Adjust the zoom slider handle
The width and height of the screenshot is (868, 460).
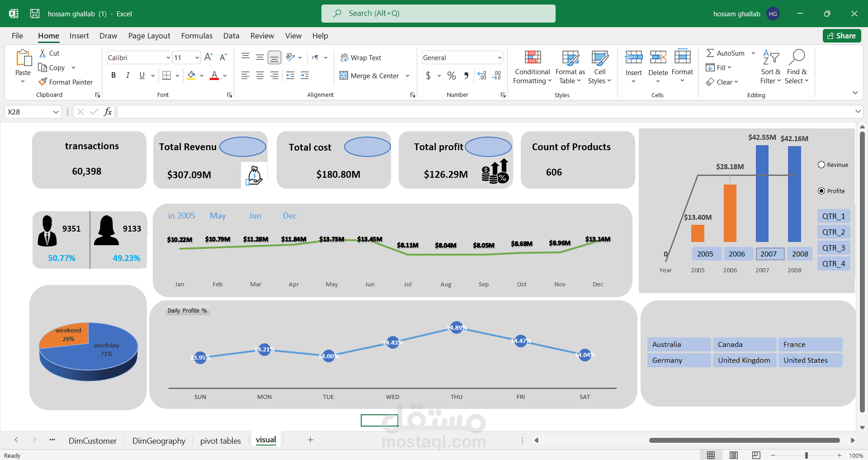(806, 455)
